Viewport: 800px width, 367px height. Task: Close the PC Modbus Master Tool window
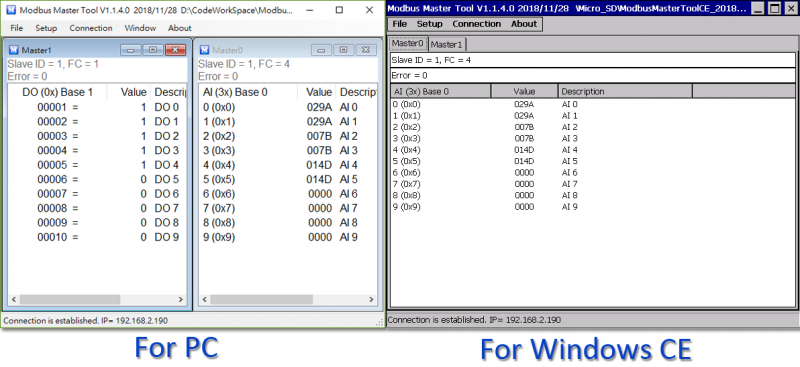[369, 10]
